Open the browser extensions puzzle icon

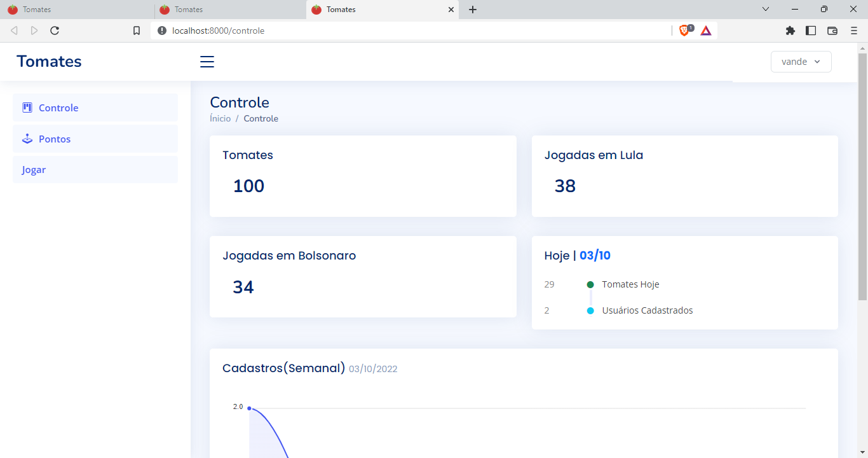click(790, 31)
